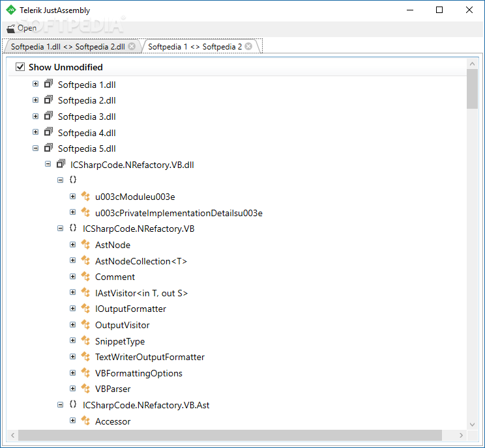Select the IOutputFormatter tree item
485x448 pixels.
pyautogui.click(x=130, y=309)
